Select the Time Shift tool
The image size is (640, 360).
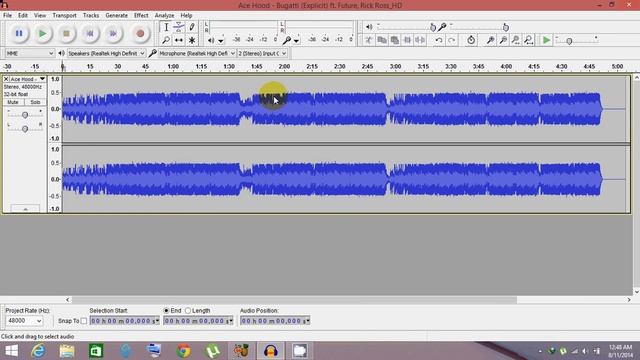point(179,40)
